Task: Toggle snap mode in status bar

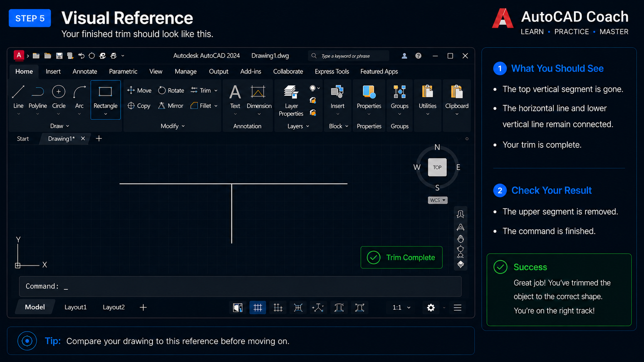Action: point(278,307)
